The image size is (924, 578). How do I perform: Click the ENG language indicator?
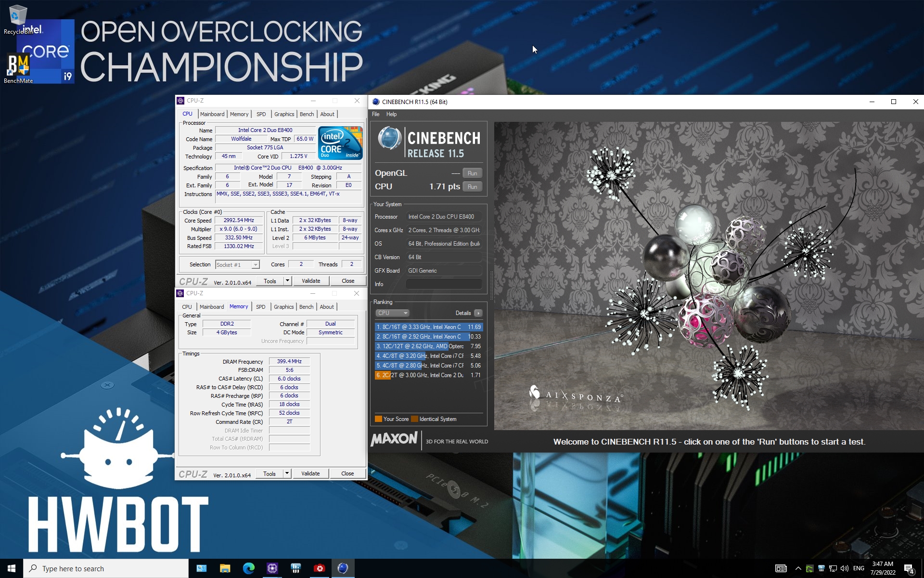(x=859, y=569)
